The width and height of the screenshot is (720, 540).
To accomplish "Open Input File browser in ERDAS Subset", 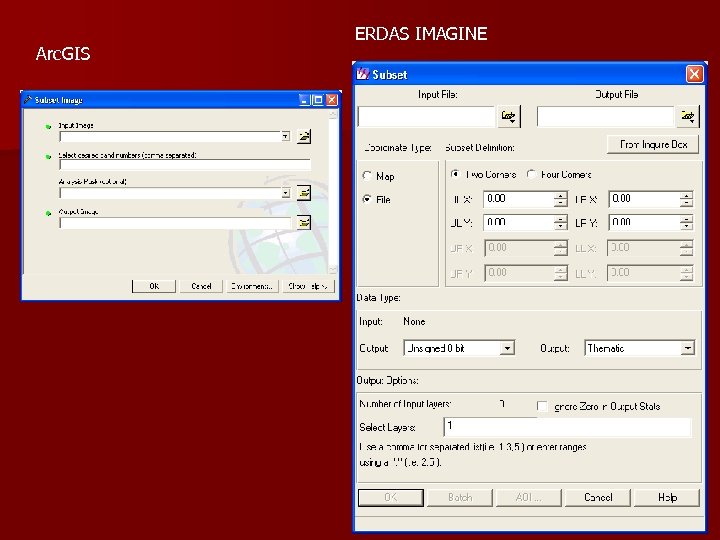I will [x=509, y=116].
